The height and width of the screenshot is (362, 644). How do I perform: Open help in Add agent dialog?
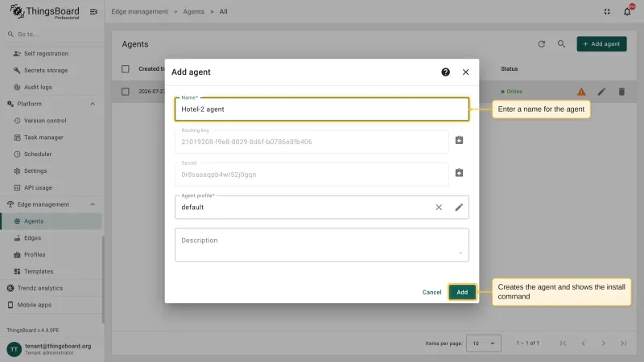coord(446,72)
